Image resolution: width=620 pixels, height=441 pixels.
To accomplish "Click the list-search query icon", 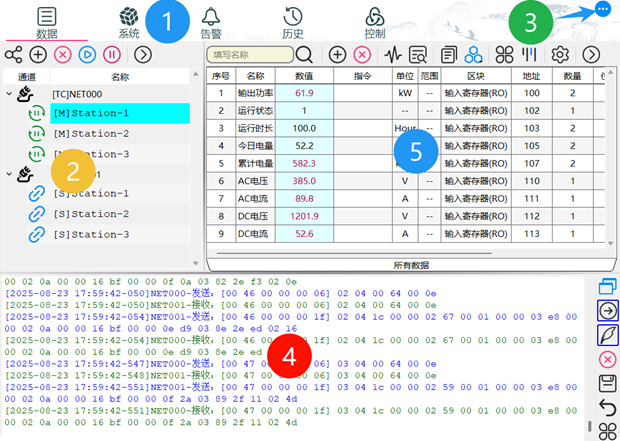I will pos(418,55).
